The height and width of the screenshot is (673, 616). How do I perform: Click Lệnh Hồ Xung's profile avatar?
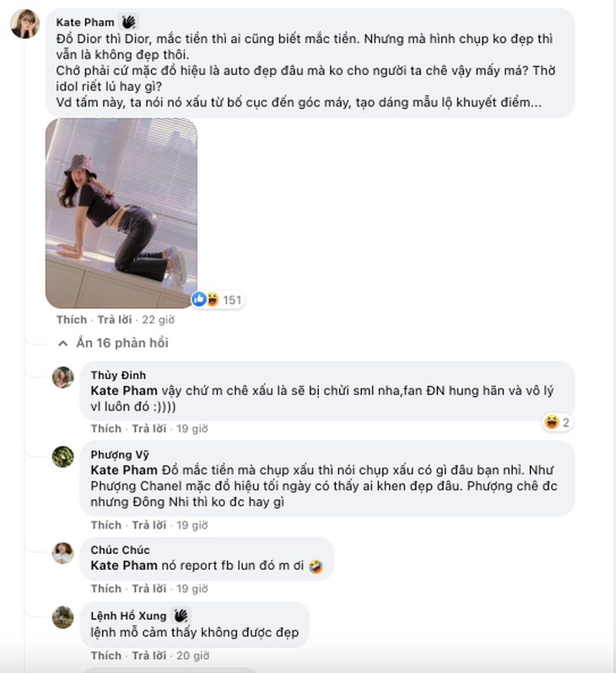click(63, 617)
